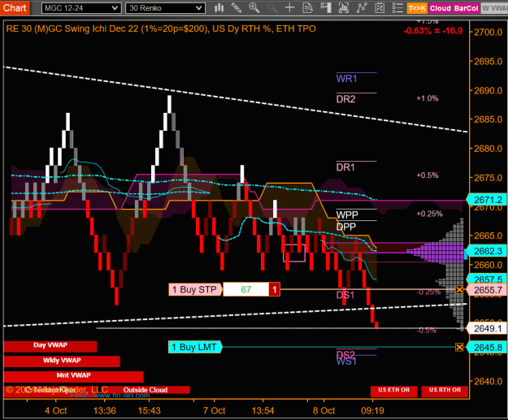Click the 2685.0 price axis label
This screenshot has height=420, width=508.
(x=488, y=119)
